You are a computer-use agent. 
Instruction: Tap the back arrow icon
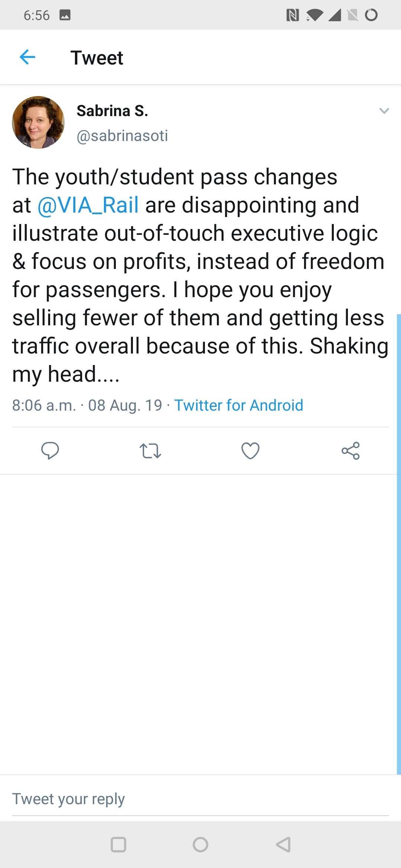tap(27, 57)
